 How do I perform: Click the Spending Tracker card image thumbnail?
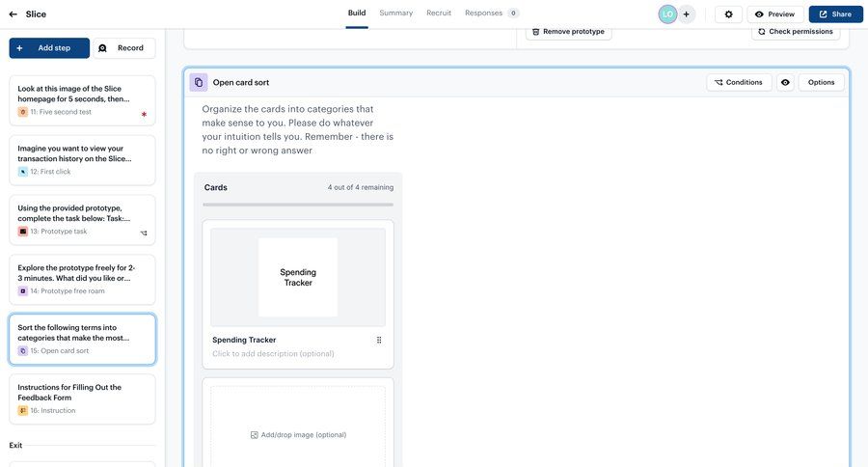coord(298,278)
